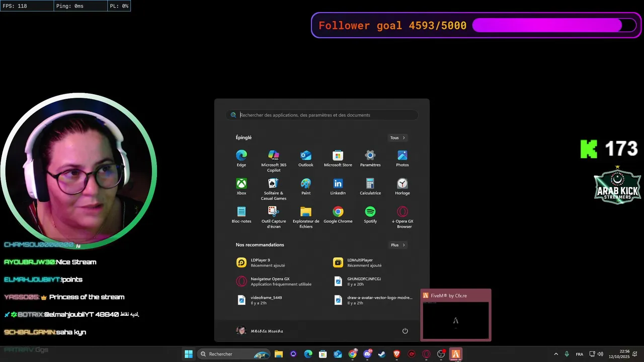Click the microphone tray icon
Viewport: 644px width, 362px height.
(567, 354)
